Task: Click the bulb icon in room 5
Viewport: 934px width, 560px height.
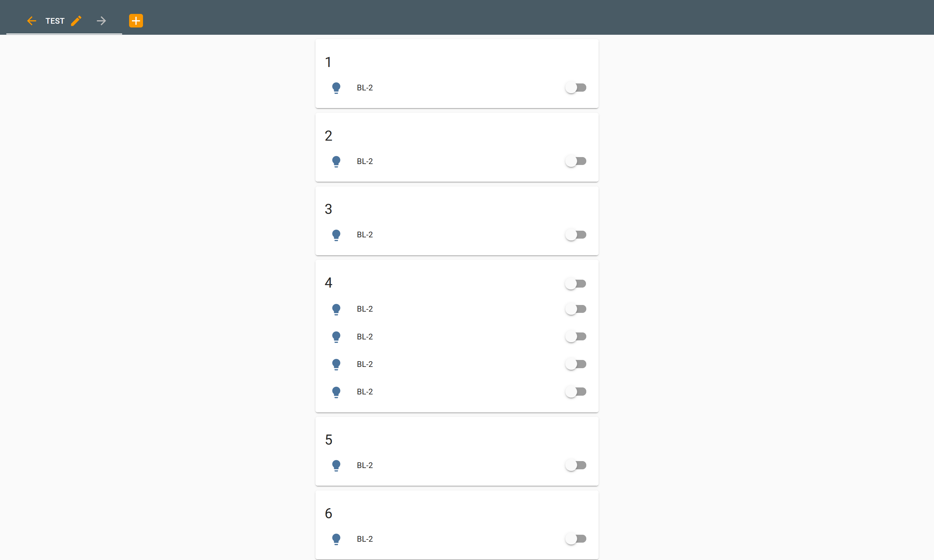Action: (x=336, y=465)
